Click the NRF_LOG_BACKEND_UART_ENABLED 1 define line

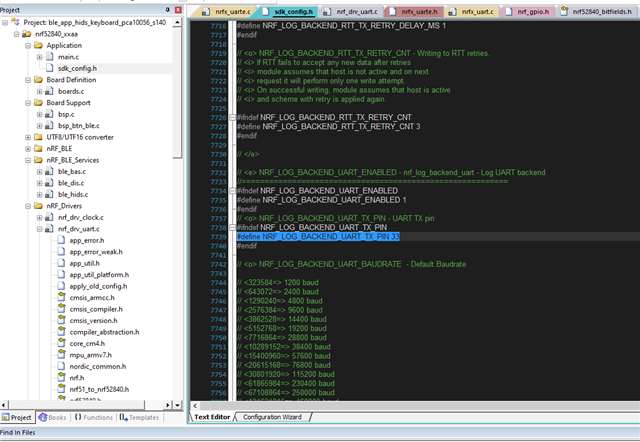[x=321, y=200]
